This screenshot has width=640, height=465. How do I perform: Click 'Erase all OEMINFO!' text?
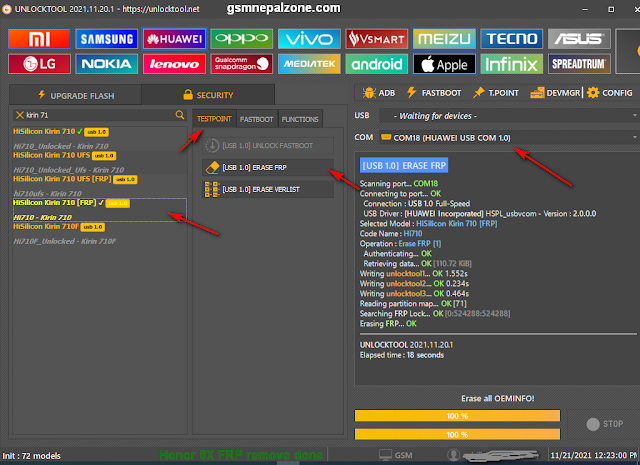point(498,398)
